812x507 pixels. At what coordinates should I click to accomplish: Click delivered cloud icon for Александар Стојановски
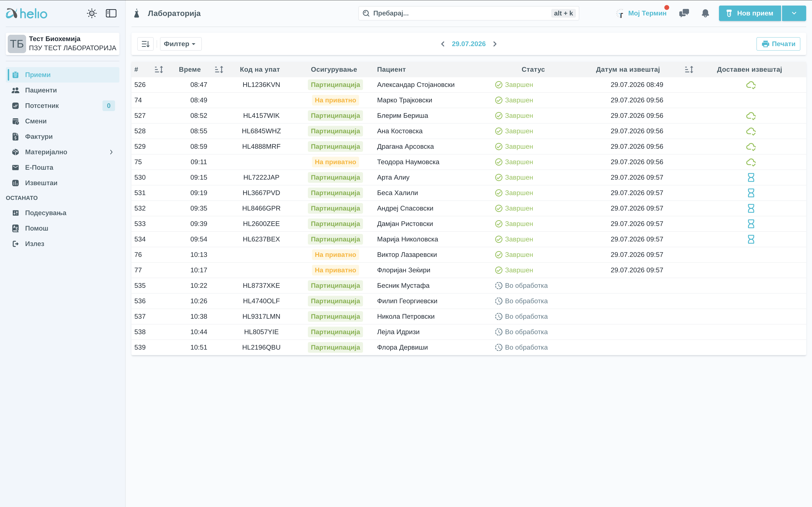[x=751, y=85]
